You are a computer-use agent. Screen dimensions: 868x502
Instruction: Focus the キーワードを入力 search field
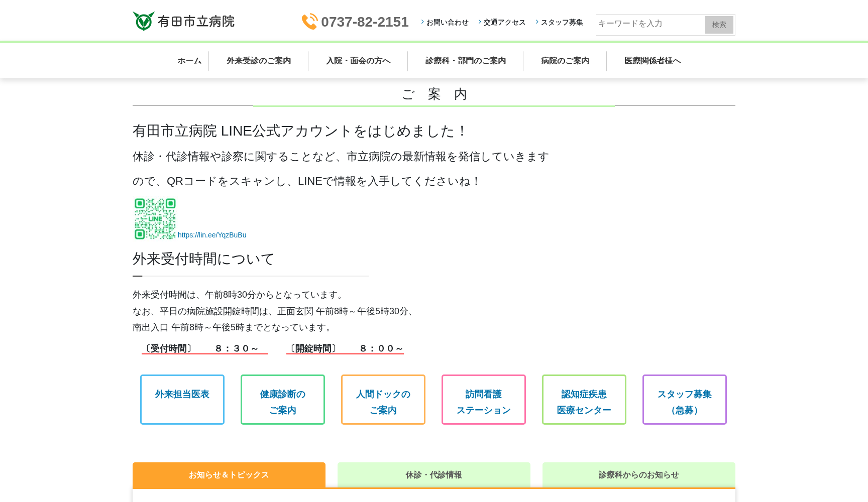click(650, 24)
